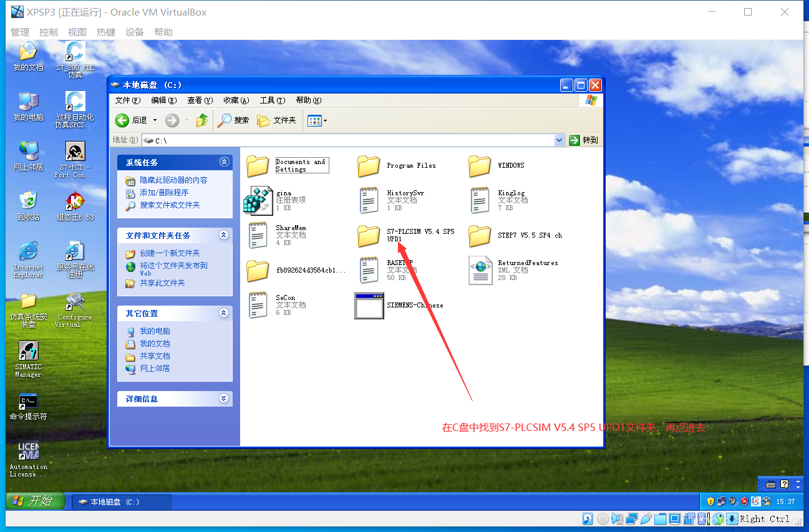The height and width of the screenshot is (532, 809).
Task: Open the 工具(T) menu in Explorer
Action: 273,100
